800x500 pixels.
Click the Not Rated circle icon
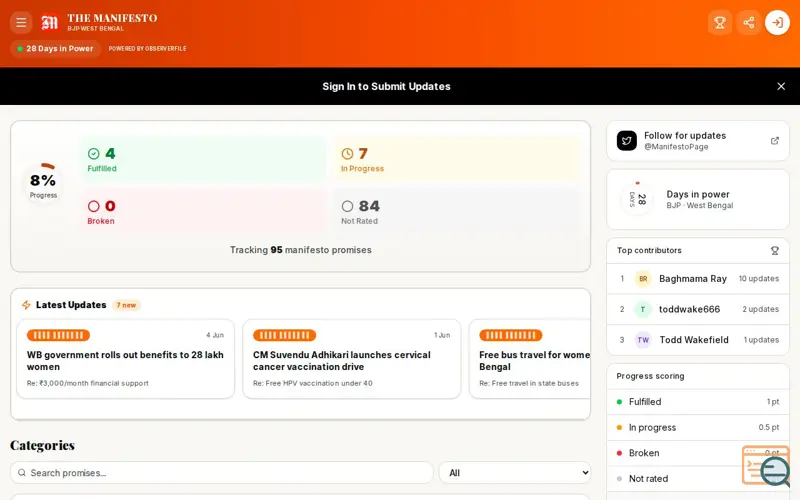click(347, 206)
